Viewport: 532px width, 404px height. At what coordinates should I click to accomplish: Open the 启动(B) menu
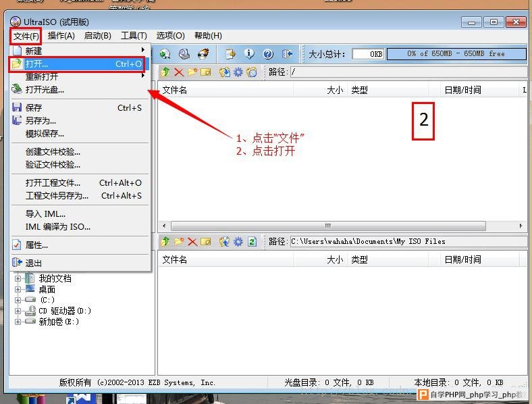point(98,36)
